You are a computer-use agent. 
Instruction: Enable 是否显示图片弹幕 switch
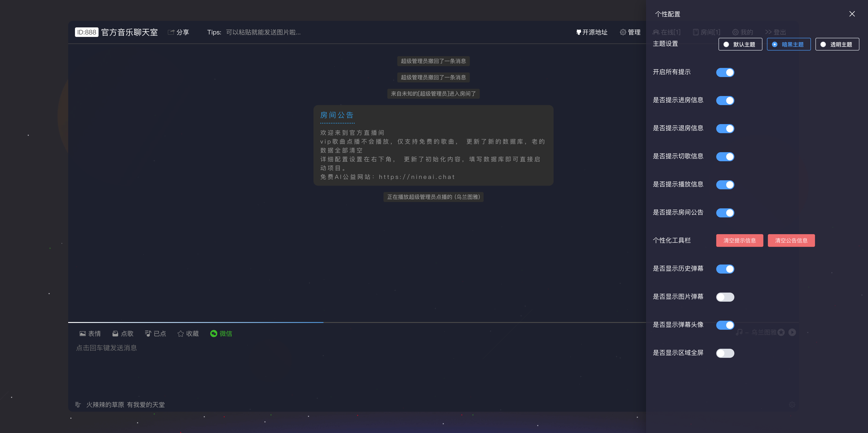coord(725,297)
